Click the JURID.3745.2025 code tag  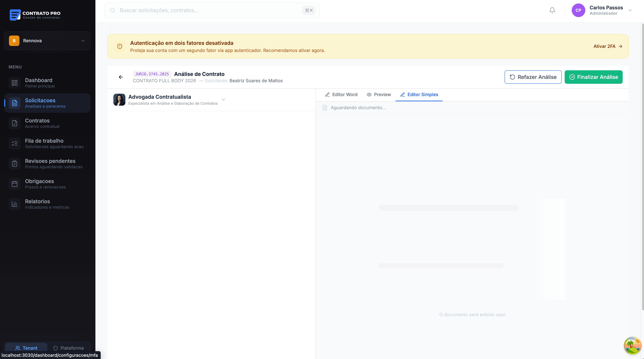(152, 74)
